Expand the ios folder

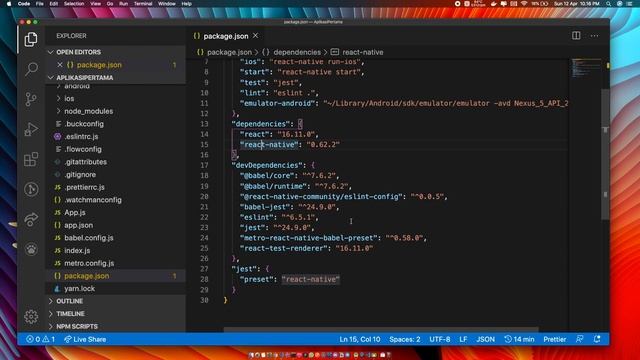pos(69,98)
